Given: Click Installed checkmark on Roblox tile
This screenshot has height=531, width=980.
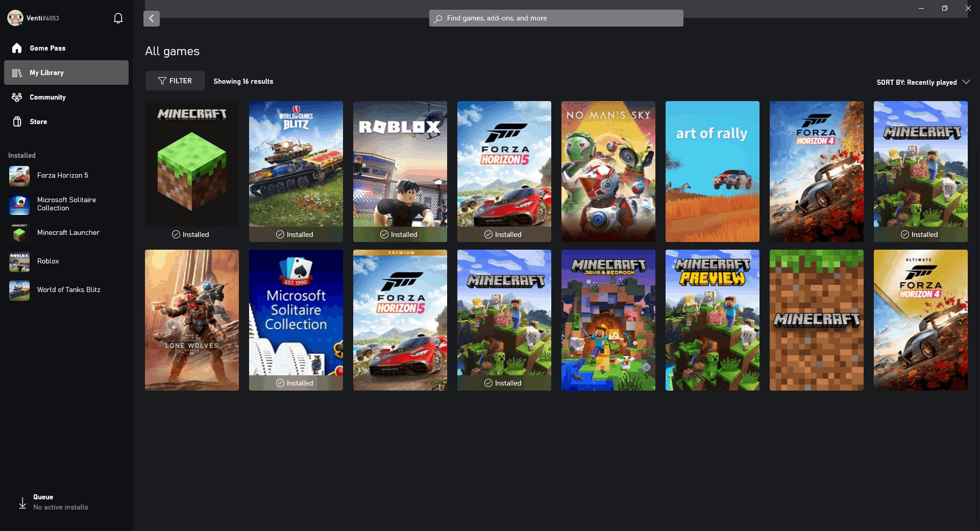Looking at the screenshot, I should (x=384, y=234).
